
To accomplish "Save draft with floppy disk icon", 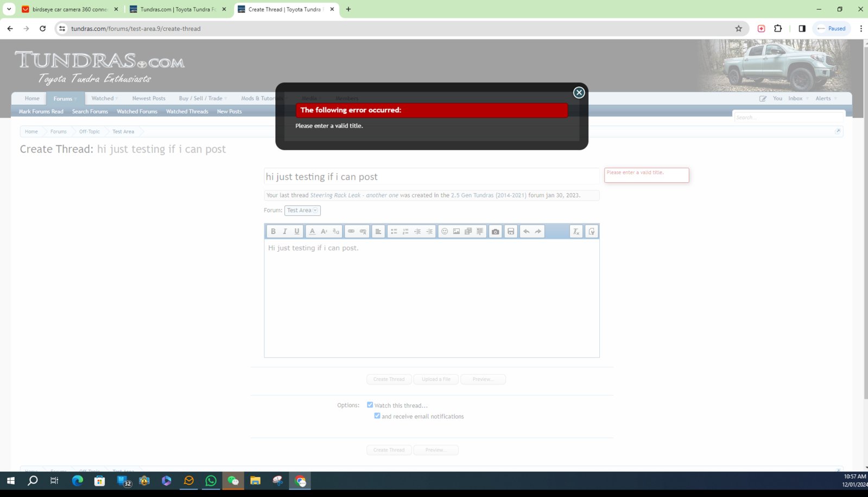I will 511,232.
